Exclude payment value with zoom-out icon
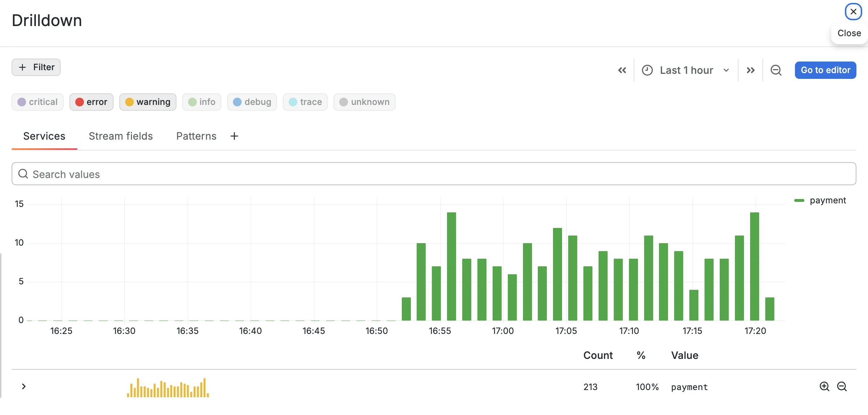The image size is (868, 415). click(842, 386)
